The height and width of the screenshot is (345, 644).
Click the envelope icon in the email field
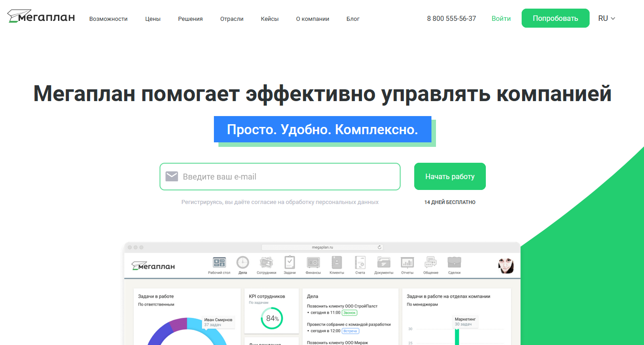pyautogui.click(x=172, y=176)
